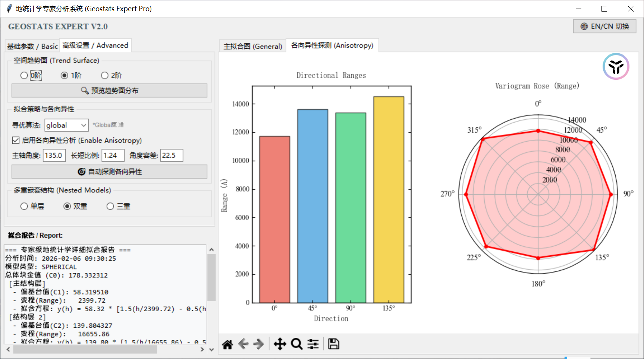
Task: Activate the Zoom magnifier tool
Action: (x=297, y=344)
